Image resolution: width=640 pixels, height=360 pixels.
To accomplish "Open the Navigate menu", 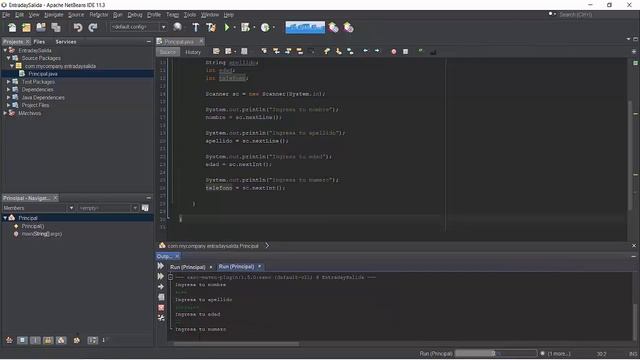I will tap(54, 15).
